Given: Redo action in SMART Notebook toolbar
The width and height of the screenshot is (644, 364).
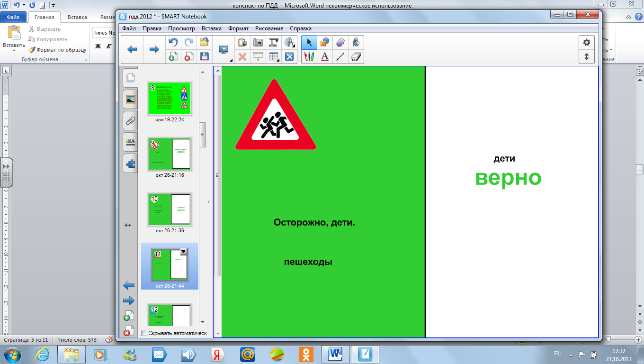Looking at the screenshot, I should pos(188,42).
